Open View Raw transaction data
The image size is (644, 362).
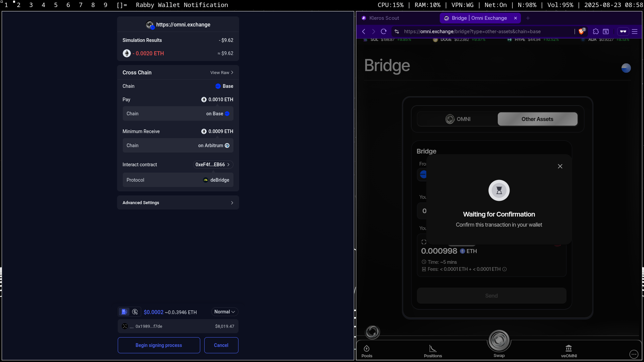[222, 72]
